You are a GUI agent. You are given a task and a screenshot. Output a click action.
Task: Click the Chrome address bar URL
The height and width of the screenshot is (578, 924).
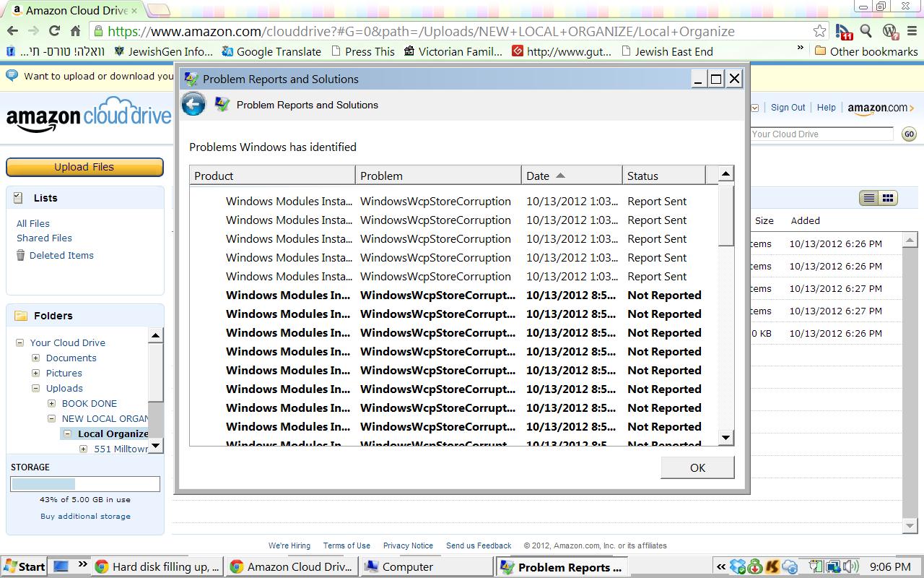click(421, 31)
